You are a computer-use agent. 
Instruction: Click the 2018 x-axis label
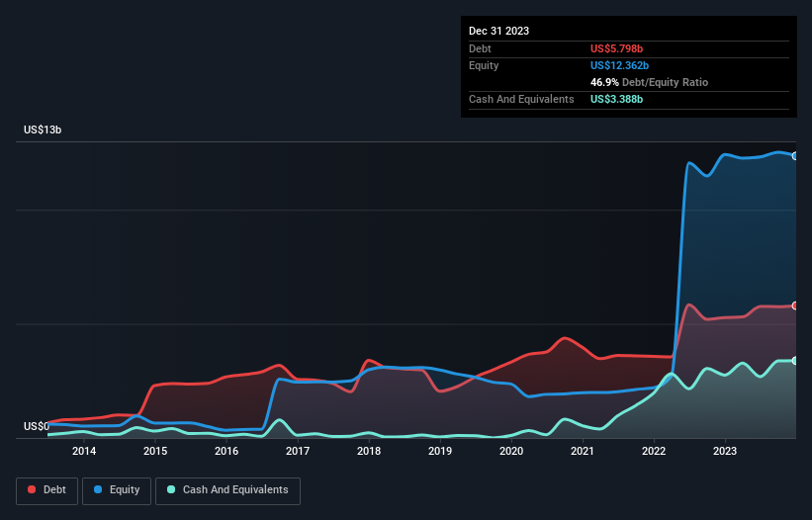pos(369,451)
